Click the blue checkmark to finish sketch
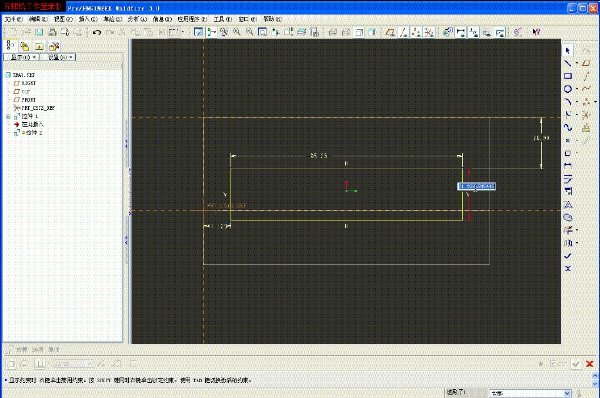This screenshot has width=600, height=398. 568,256
